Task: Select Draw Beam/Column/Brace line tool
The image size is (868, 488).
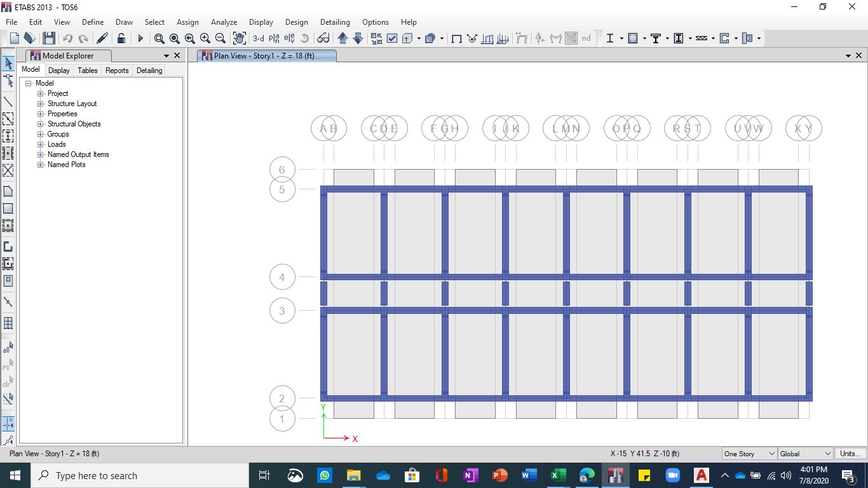Action: (8, 101)
